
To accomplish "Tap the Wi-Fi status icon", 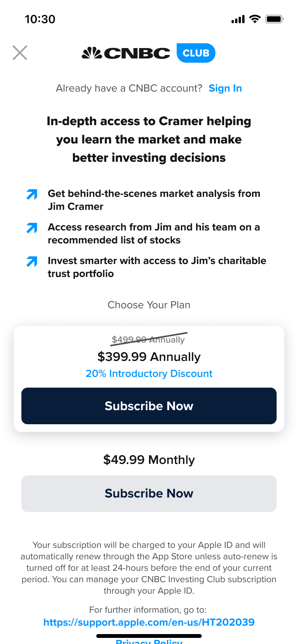I will coord(255,19).
